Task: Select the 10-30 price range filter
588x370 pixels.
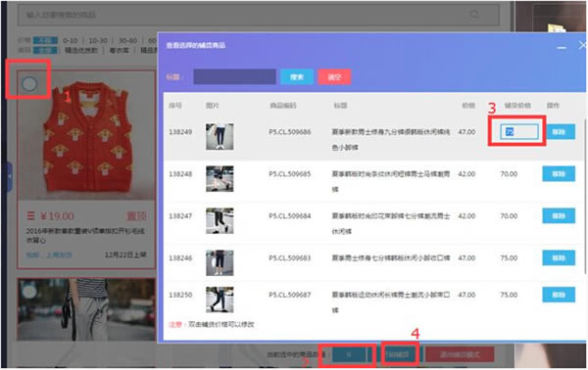Action: pyautogui.click(x=97, y=40)
